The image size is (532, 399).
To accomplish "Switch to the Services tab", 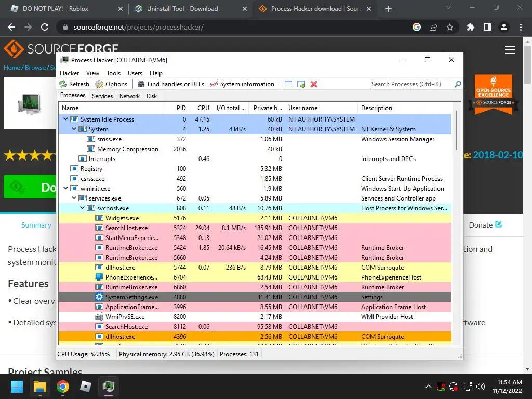I will coord(102,96).
